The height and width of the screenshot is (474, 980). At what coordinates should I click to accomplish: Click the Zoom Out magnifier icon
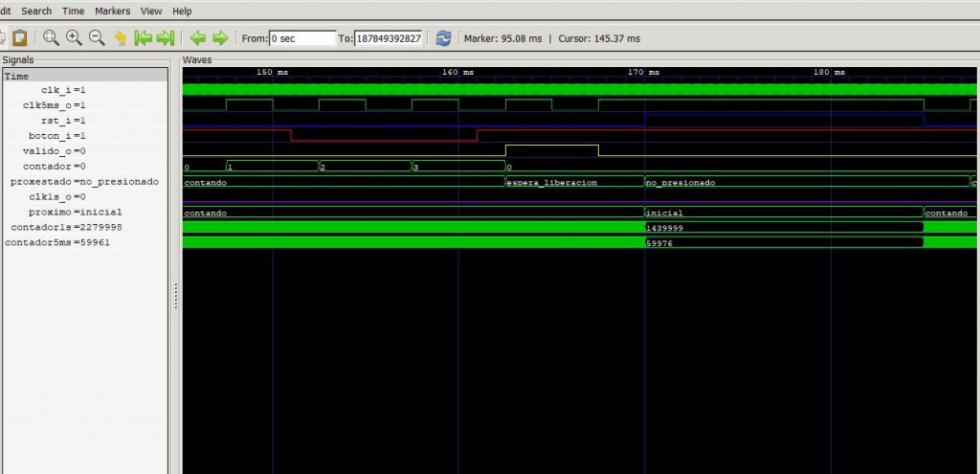coord(97,38)
